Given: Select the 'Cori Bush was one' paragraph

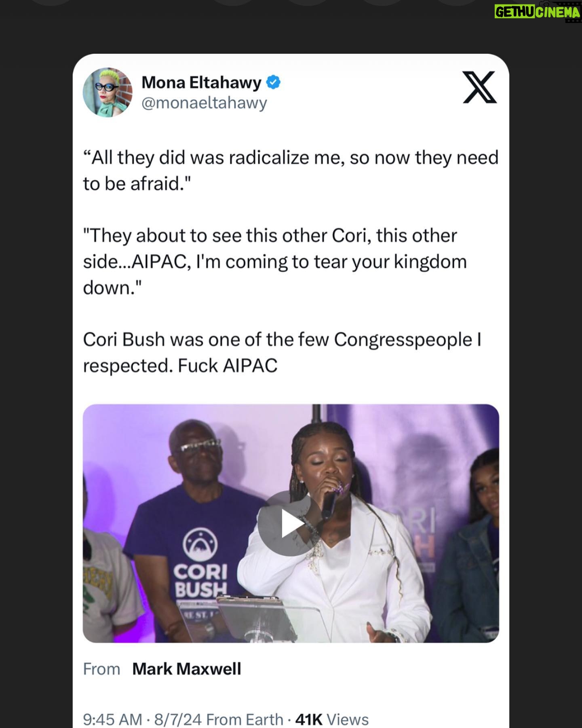Looking at the screenshot, I should [282, 352].
